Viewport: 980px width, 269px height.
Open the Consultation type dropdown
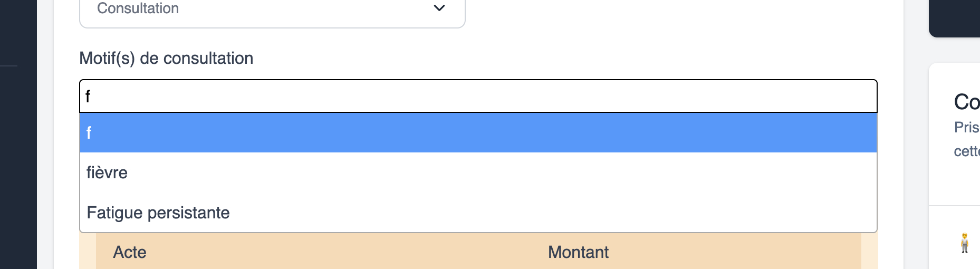click(272, 11)
